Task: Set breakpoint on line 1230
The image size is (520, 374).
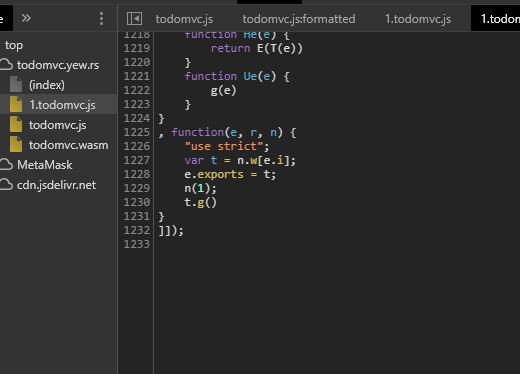Action: pyautogui.click(x=137, y=202)
